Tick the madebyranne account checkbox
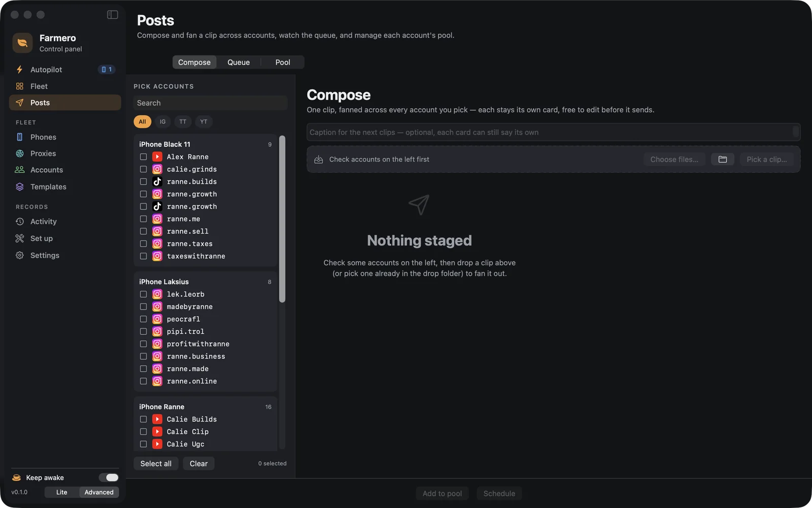Viewport: 812px width, 508px height. click(x=144, y=307)
